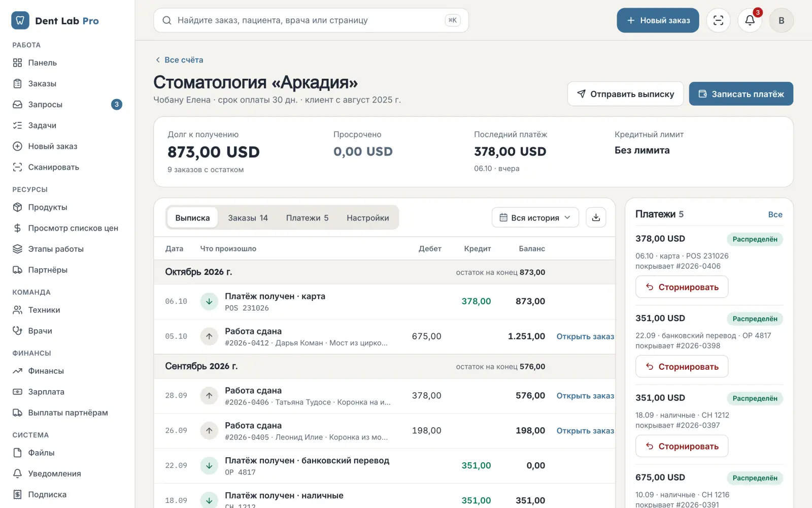
Task: Click outgoing arrow icon for 05.10 row
Action: (x=209, y=336)
